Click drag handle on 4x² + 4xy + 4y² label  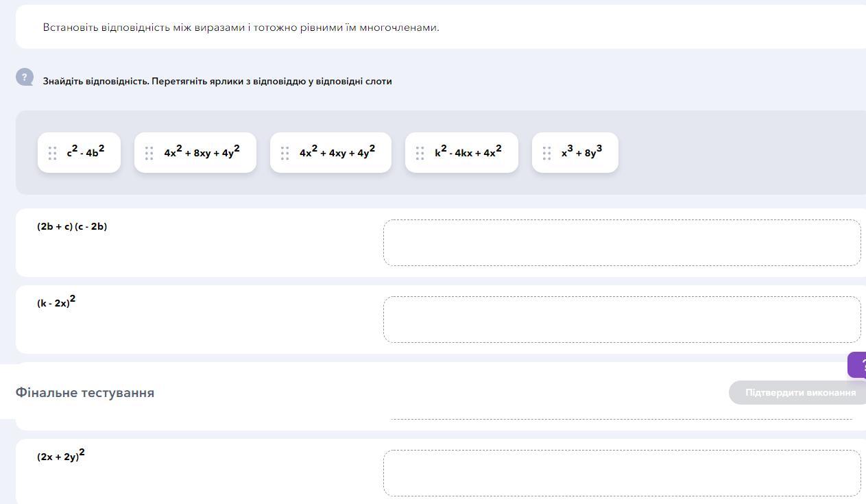click(285, 153)
